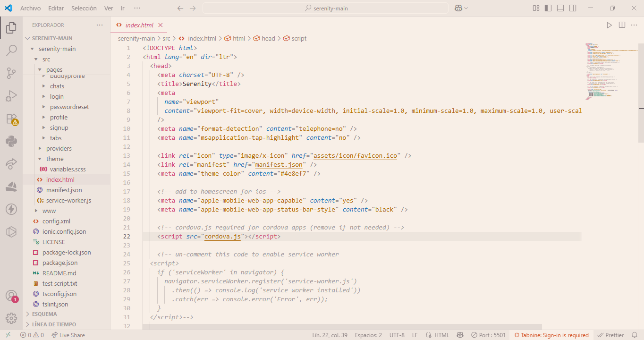644x340 pixels.
Task: Open the Source Control view
Action: (x=11, y=73)
